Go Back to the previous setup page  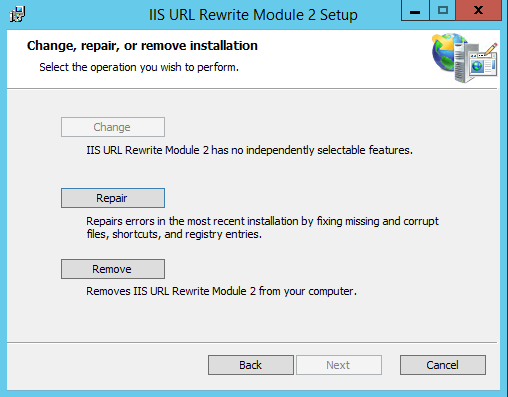pos(251,365)
